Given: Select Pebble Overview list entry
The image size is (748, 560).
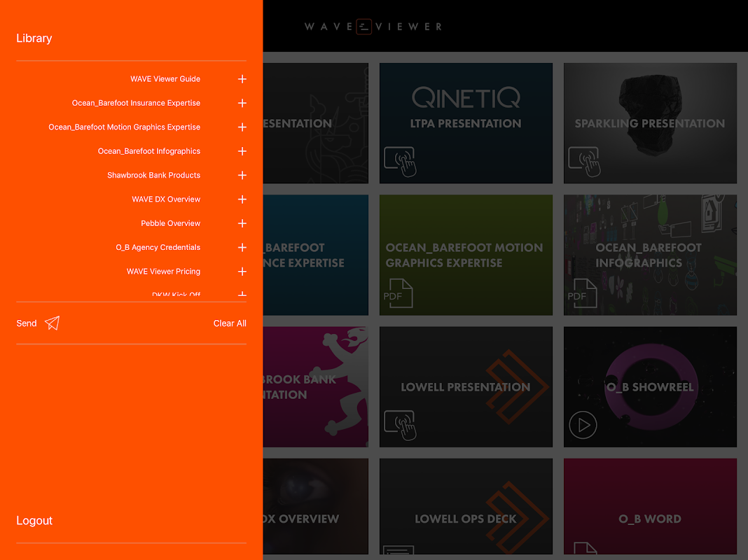Looking at the screenshot, I should pyautogui.click(x=170, y=223).
